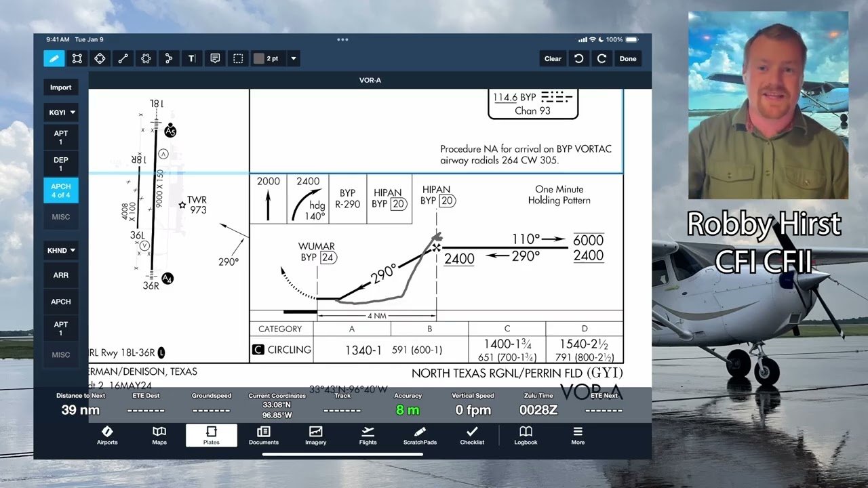Open the Maps tab

coord(159,435)
